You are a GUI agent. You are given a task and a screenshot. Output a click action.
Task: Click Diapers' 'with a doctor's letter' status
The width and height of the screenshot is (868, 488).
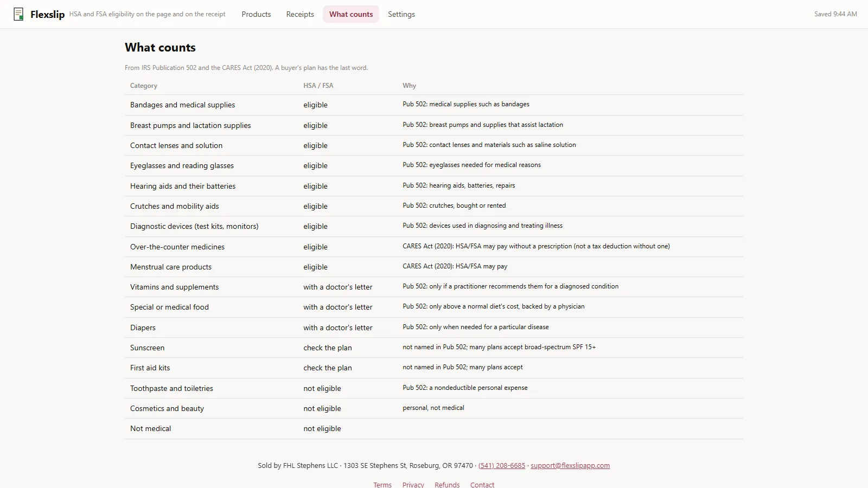tap(338, 328)
